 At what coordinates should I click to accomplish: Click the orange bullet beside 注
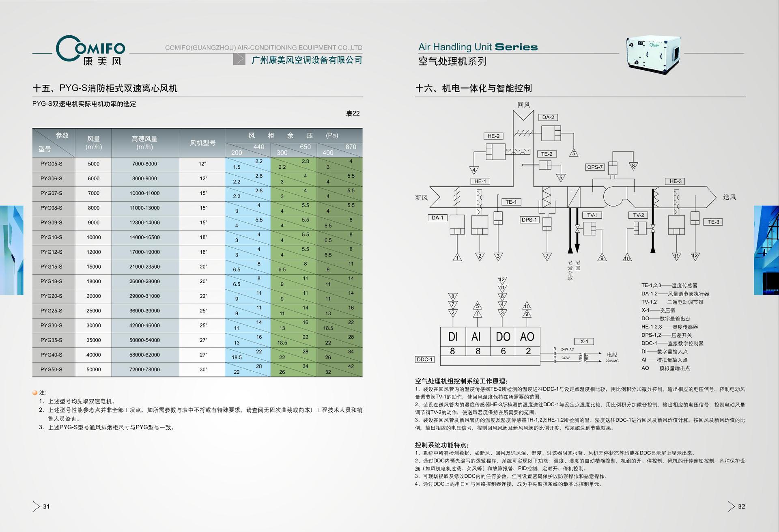(35, 393)
